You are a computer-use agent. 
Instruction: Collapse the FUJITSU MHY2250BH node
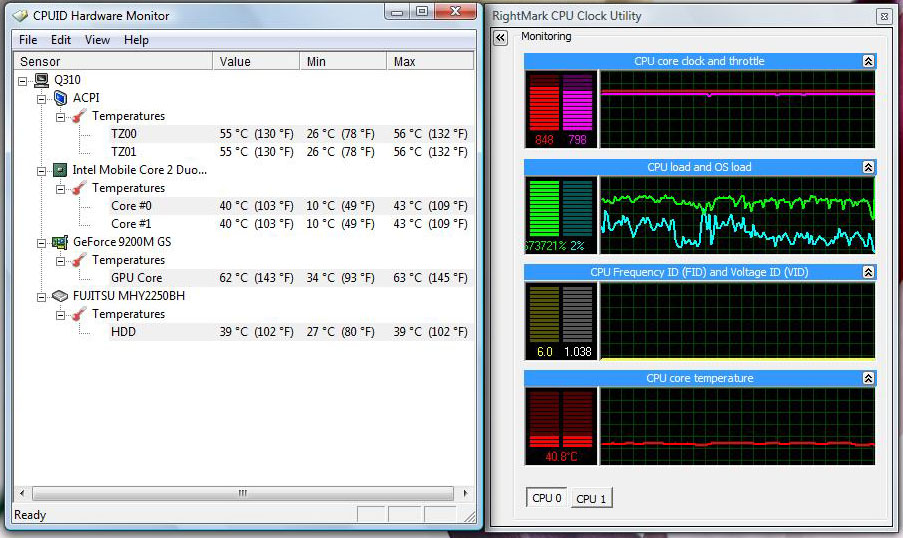coord(41,297)
